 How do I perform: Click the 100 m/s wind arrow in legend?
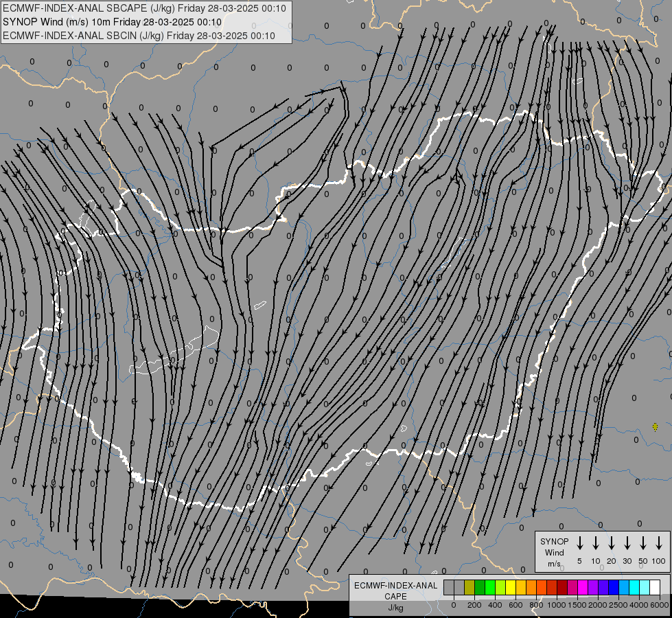click(659, 543)
